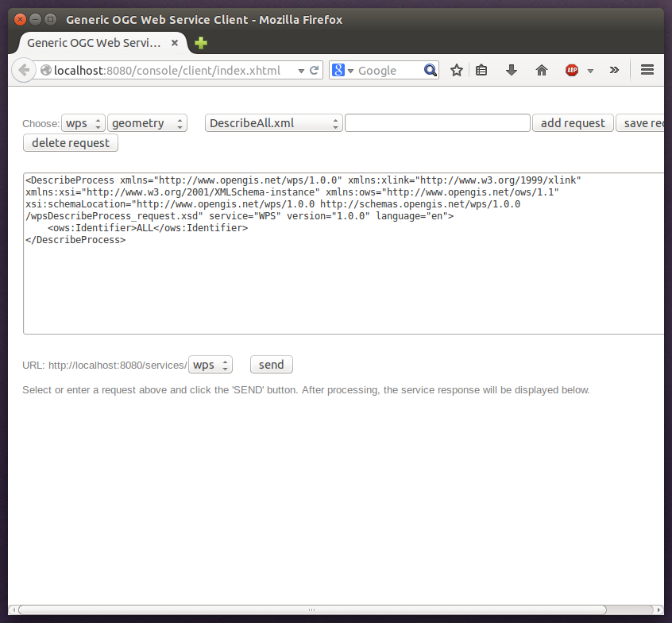Open the wps dropdown next to send
This screenshot has height=623, width=672.
click(210, 364)
